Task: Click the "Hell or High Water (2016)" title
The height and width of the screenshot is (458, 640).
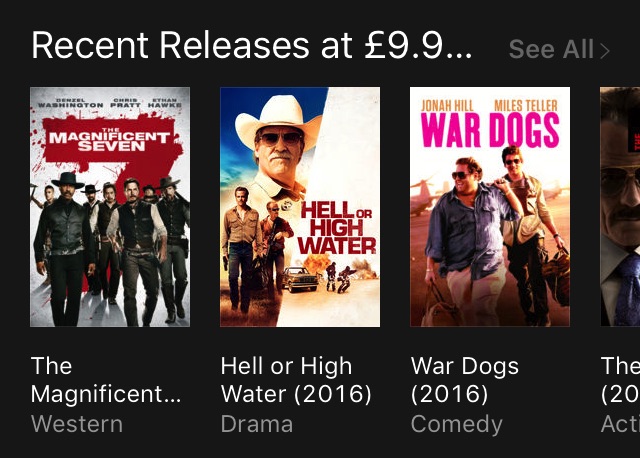Action: tap(296, 380)
